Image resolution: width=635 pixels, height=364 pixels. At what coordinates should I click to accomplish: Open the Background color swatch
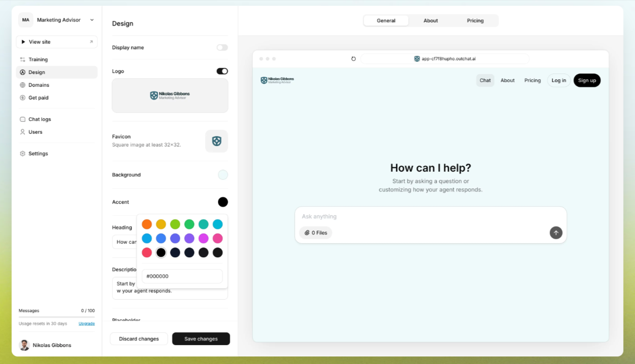pyautogui.click(x=223, y=175)
